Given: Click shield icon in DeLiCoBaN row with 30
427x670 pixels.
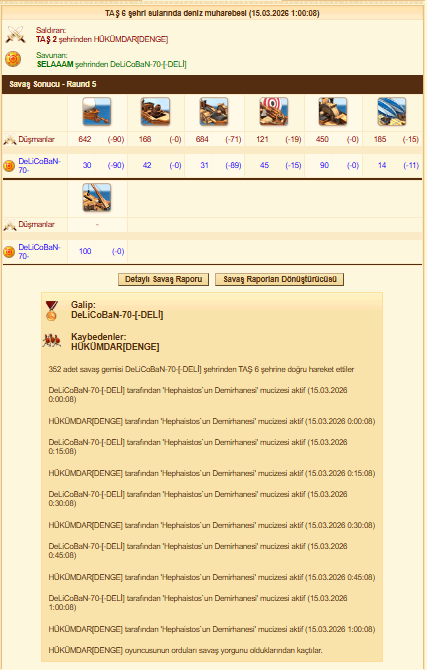Looking at the screenshot, I should click(9, 166).
